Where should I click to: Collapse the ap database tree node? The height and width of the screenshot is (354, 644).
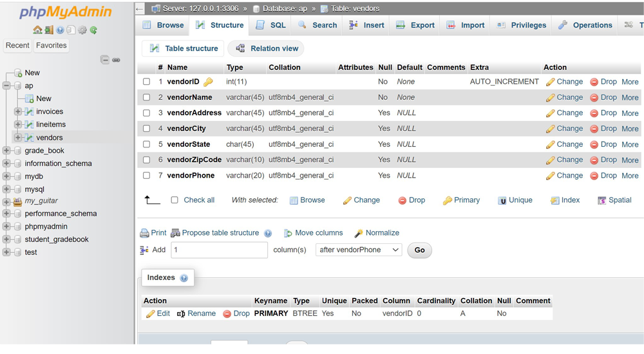click(x=6, y=86)
